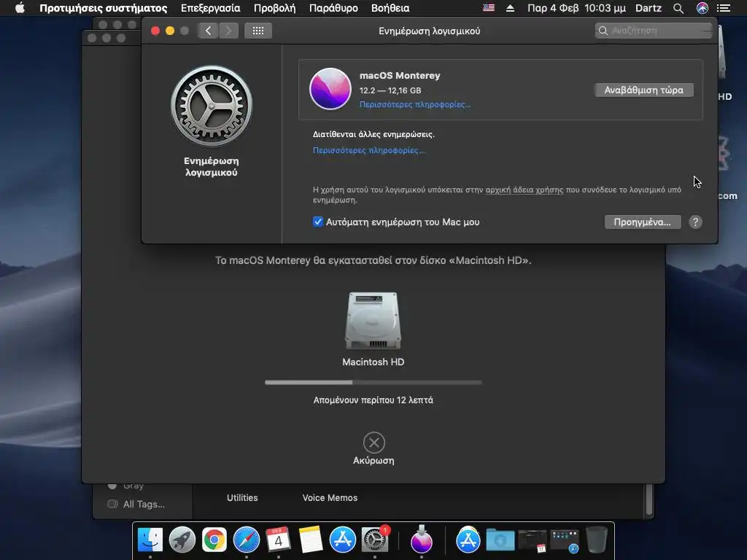Open Monterey Περισσότερες πληροφορίες link
The width and height of the screenshot is (747, 560).
(415, 104)
